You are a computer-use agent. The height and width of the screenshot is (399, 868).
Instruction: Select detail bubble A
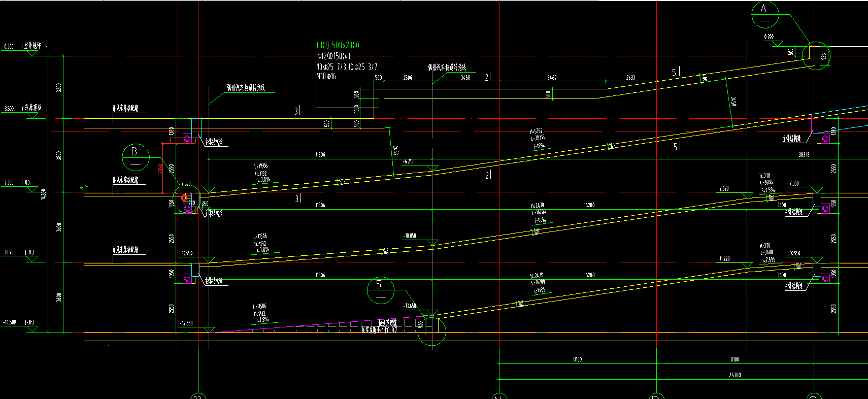765,14
